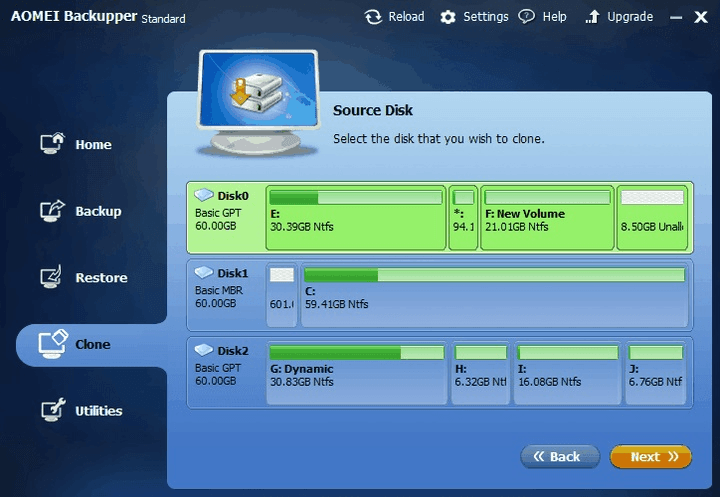Click the Home monitor icon in sidebar
The image size is (720, 497).
coord(52,143)
